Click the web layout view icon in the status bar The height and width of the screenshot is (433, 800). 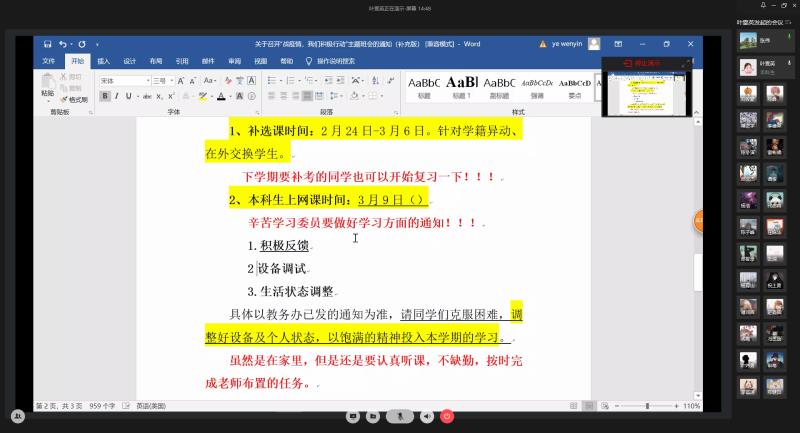point(605,406)
